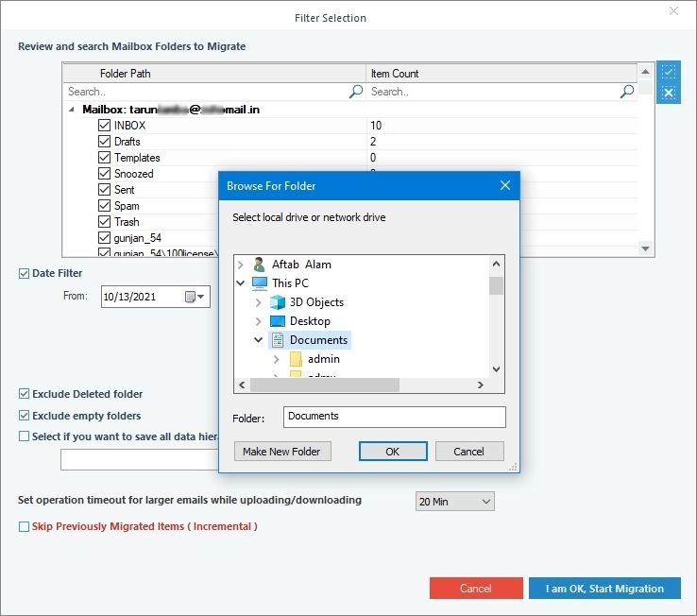Click the Item Count search magnifier icon
This screenshot has height=616, width=697.
[627, 92]
